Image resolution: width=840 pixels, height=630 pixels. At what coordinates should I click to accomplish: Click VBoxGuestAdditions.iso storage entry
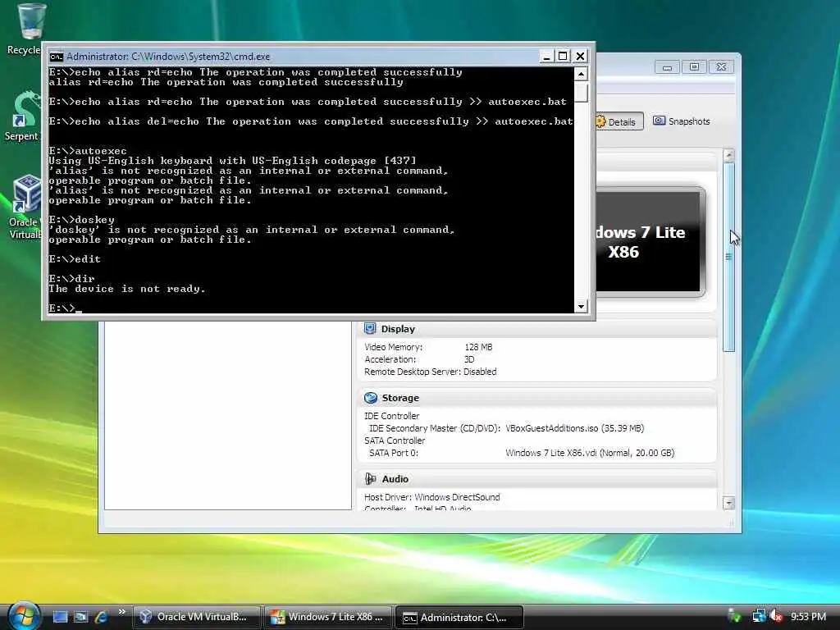[x=575, y=428]
